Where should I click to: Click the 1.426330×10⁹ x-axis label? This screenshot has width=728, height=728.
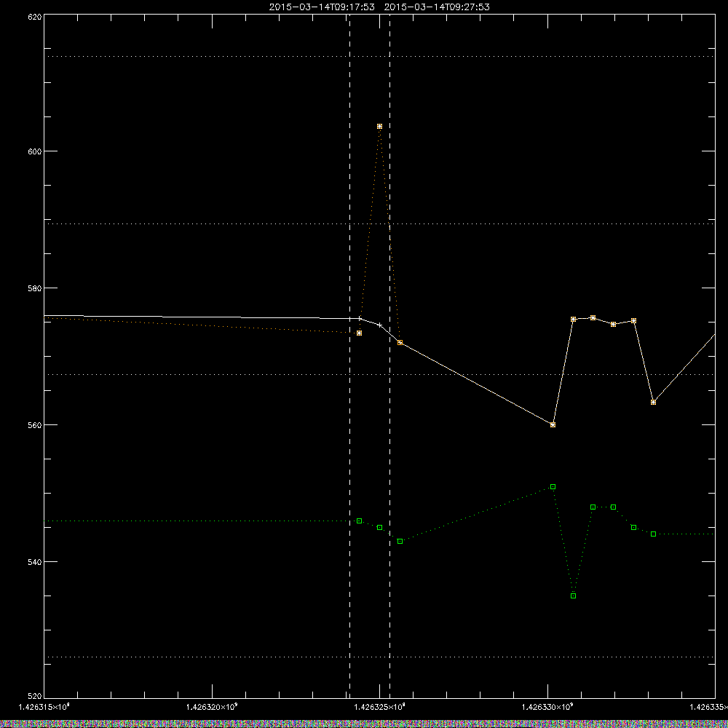tap(548, 707)
